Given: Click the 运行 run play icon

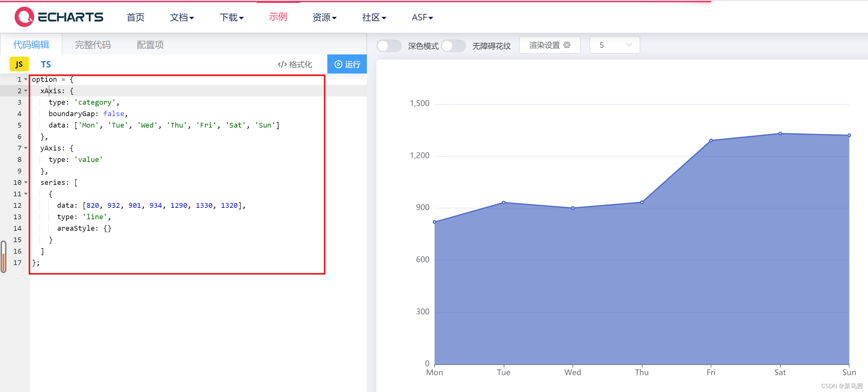Looking at the screenshot, I should pos(338,64).
